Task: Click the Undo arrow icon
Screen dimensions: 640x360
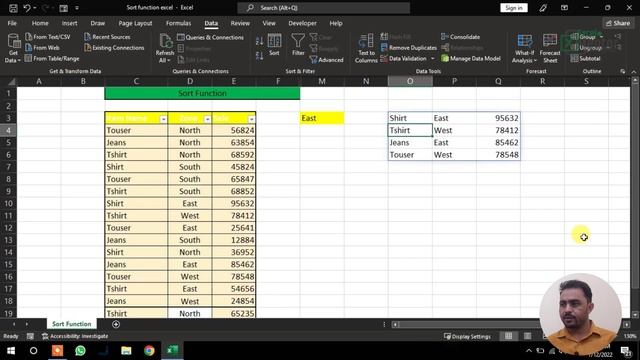Action: click(27, 8)
